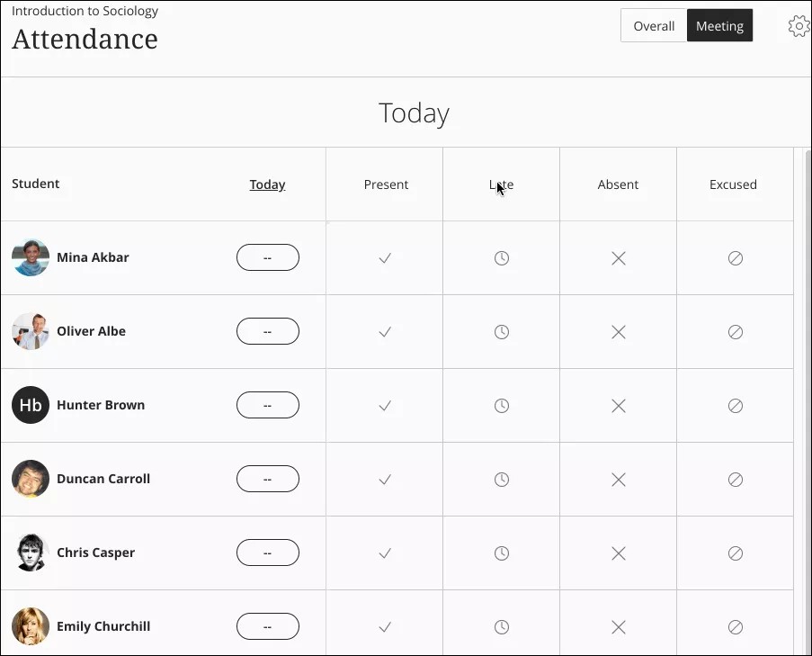Select the Meeting tab
The image size is (812, 656).
(x=719, y=25)
